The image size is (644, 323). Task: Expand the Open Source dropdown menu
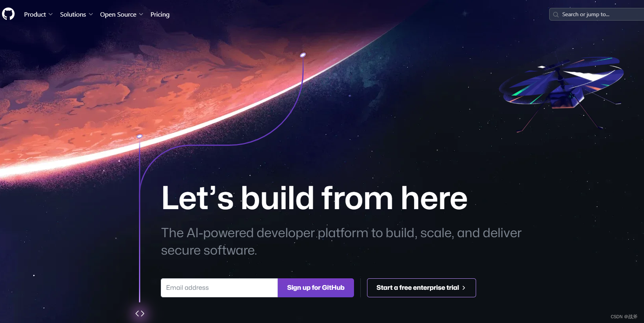[x=122, y=14]
